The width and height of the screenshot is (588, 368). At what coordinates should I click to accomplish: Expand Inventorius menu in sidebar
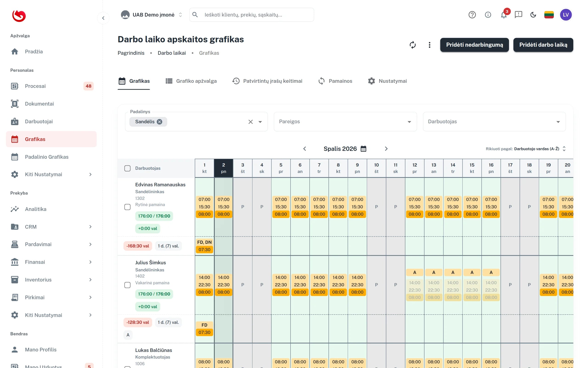click(x=51, y=280)
